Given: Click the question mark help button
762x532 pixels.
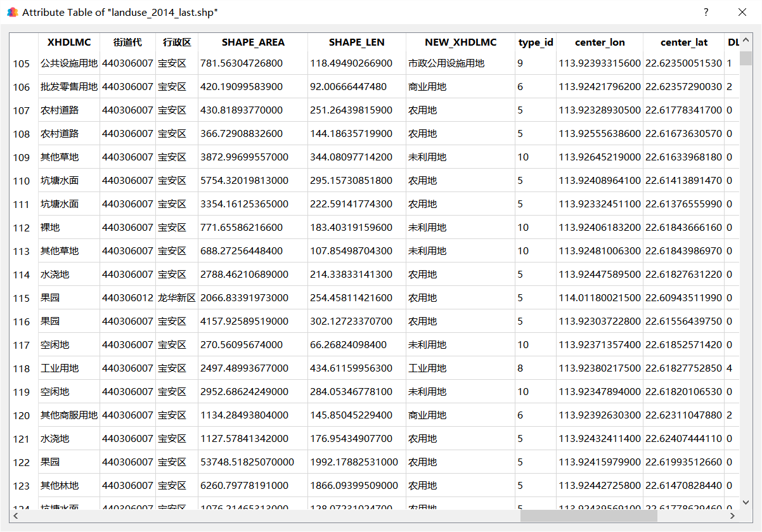Looking at the screenshot, I should [x=706, y=12].
